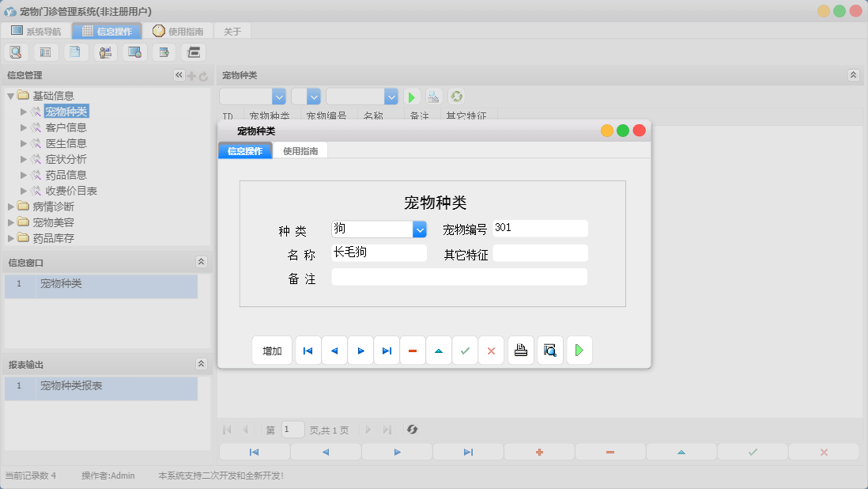The image size is (868, 489).
Task: Click the printer icon in the pet species dialog
Action: coord(520,350)
